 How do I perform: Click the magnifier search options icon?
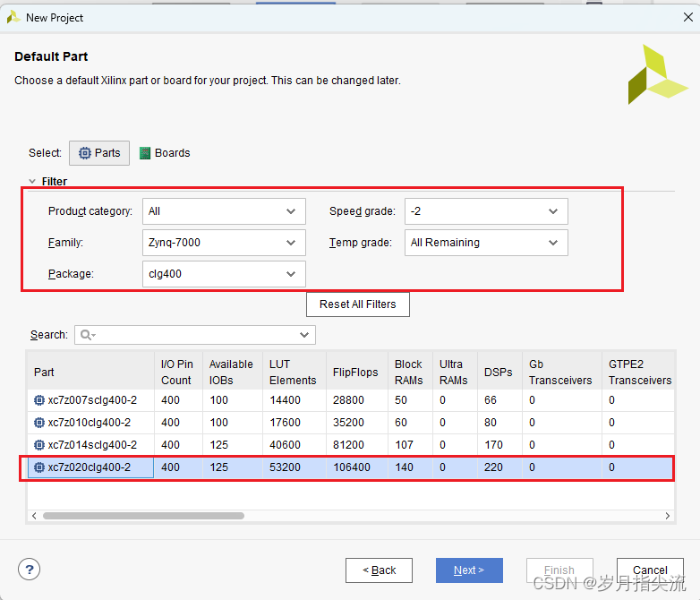click(88, 335)
